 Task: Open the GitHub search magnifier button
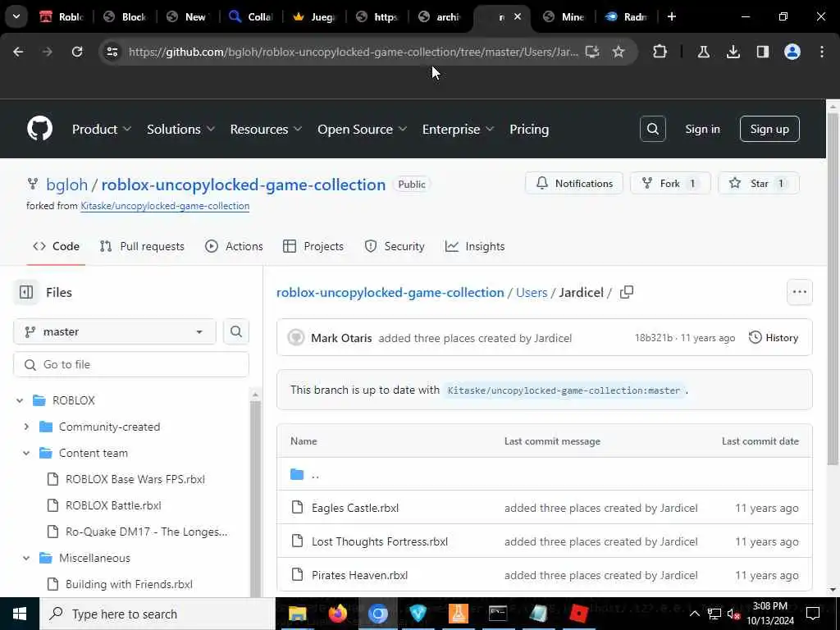point(652,129)
